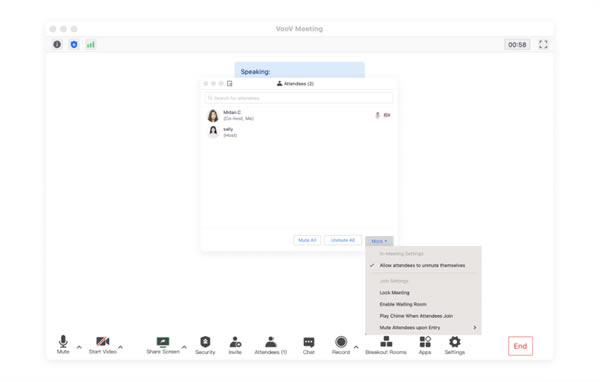
Task: Open the Attendees toolbar icon
Action: (x=271, y=341)
